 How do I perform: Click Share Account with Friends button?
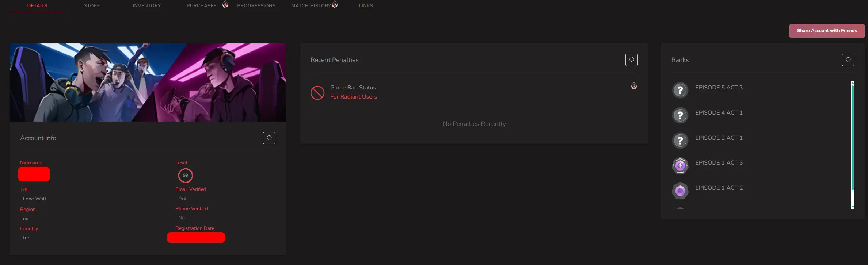tap(827, 31)
